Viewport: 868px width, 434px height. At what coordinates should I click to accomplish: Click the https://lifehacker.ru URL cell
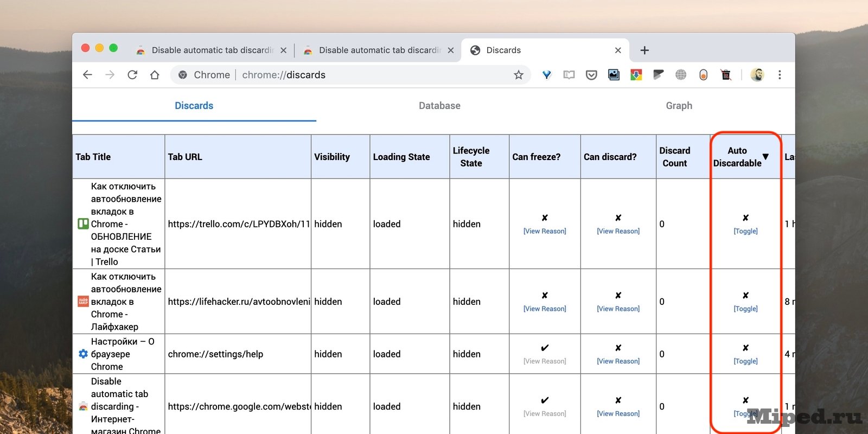pyautogui.click(x=238, y=302)
